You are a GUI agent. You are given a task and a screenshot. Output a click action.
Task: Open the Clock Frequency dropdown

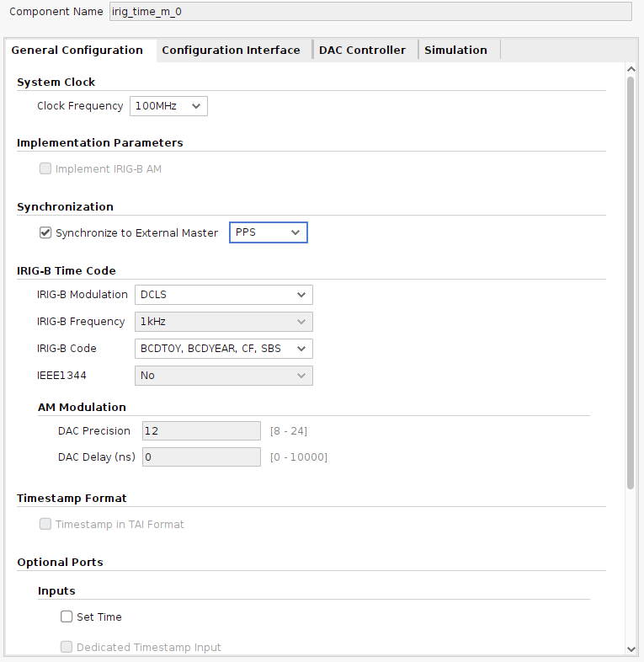168,106
